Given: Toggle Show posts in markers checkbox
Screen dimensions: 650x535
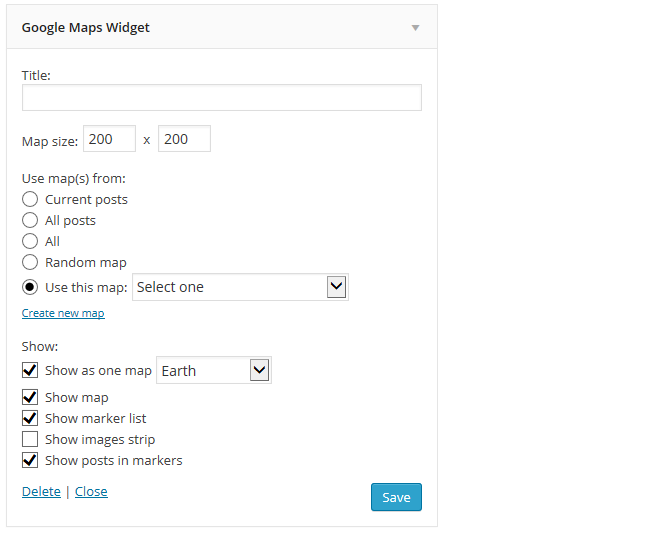Looking at the screenshot, I should tap(30, 460).
